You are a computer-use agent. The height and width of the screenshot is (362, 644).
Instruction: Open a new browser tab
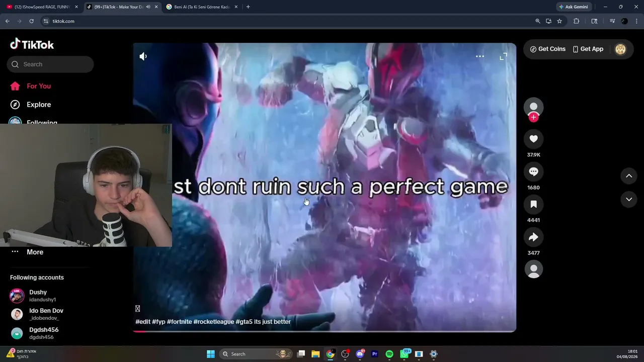coord(248,7)
